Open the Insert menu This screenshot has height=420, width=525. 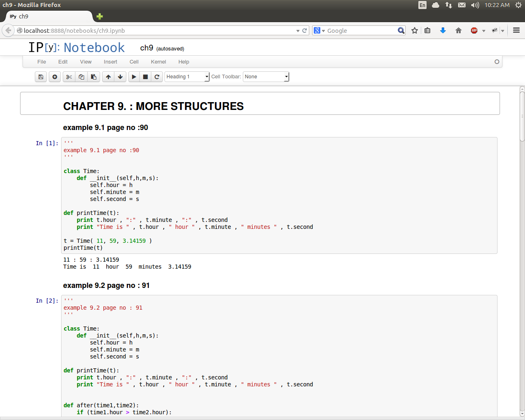(x=110, y=62)
